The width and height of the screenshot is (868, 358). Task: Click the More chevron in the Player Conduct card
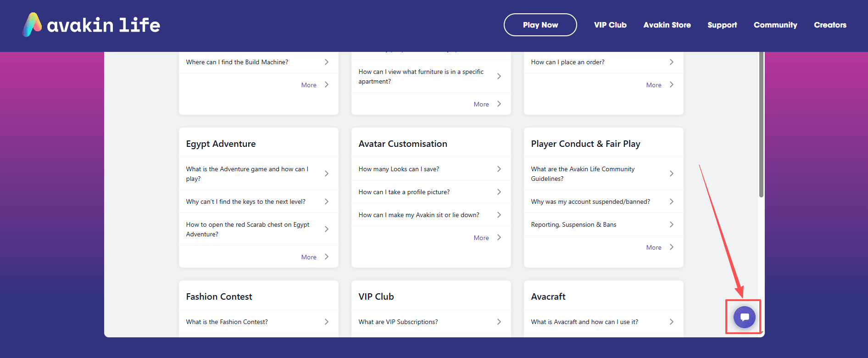pos(672,247)
